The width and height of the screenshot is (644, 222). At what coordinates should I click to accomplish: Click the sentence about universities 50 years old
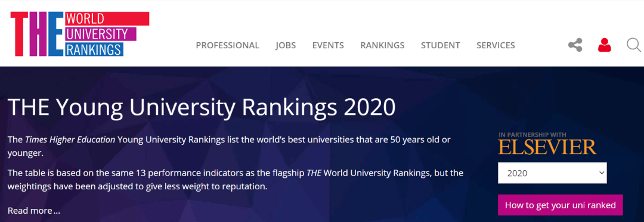pyautogui.click(x=229, y=146)
